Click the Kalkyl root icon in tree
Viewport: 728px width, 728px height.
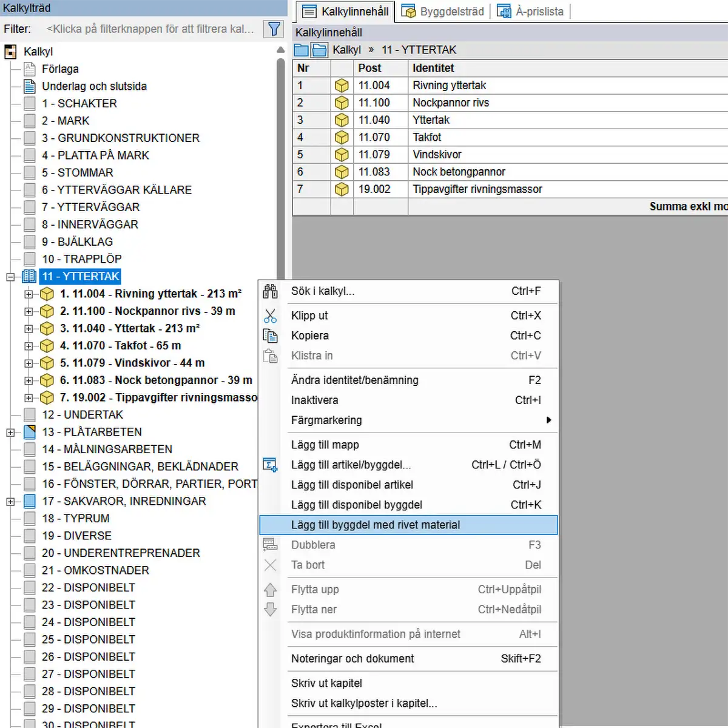[x=10, y=52]
